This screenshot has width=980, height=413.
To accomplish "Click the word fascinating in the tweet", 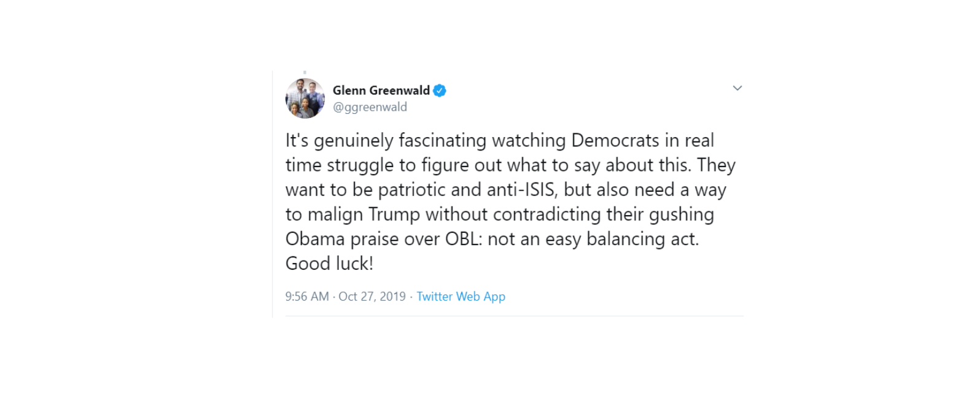I will pyautogui.click(x=443, y=141).
